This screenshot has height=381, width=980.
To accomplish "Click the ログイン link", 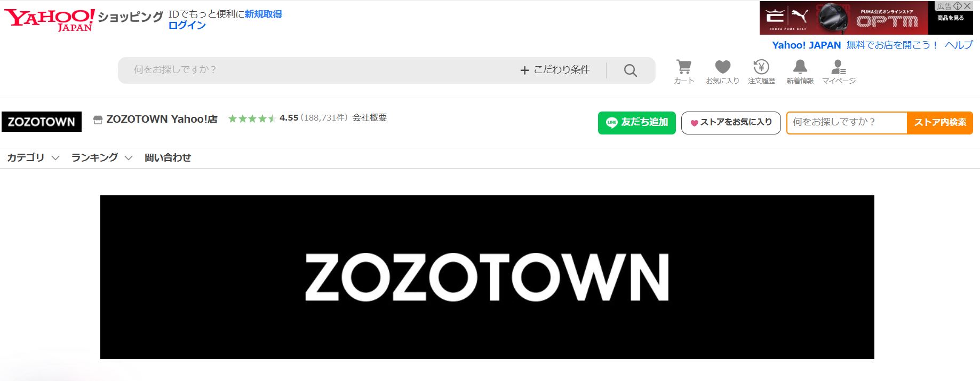I will (x=187, y=25).
